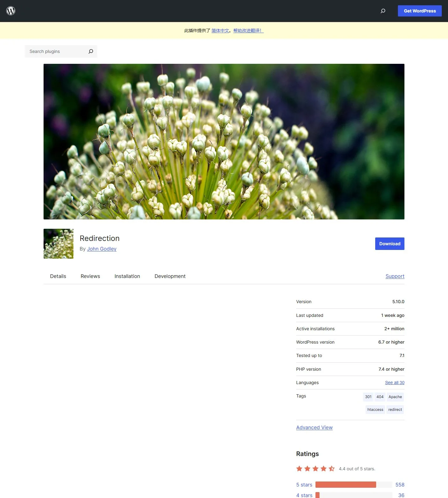Select the redirect tag
448x498 pixels.
click(x=395, y=410)
